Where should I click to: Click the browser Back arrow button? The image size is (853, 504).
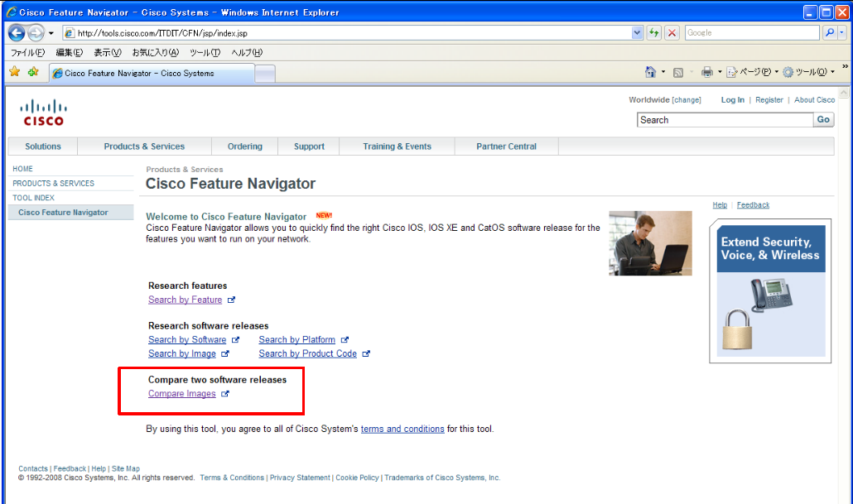17,33
